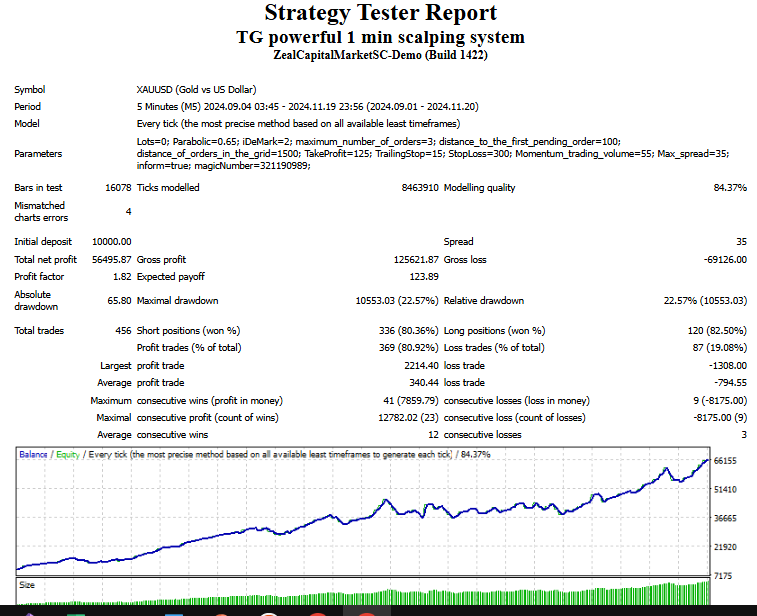
Task: Click Bars in test value 16078
Action: click(118, 188)
